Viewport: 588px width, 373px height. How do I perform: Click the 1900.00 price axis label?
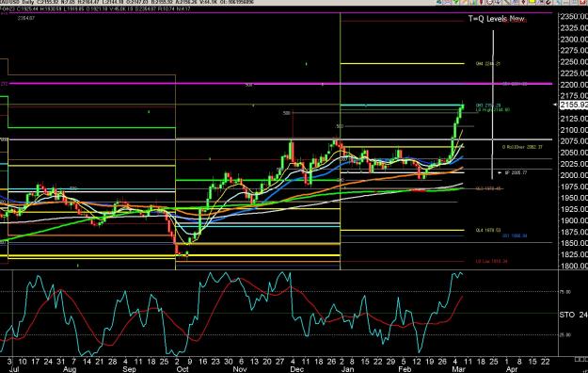tap(574, 220)
